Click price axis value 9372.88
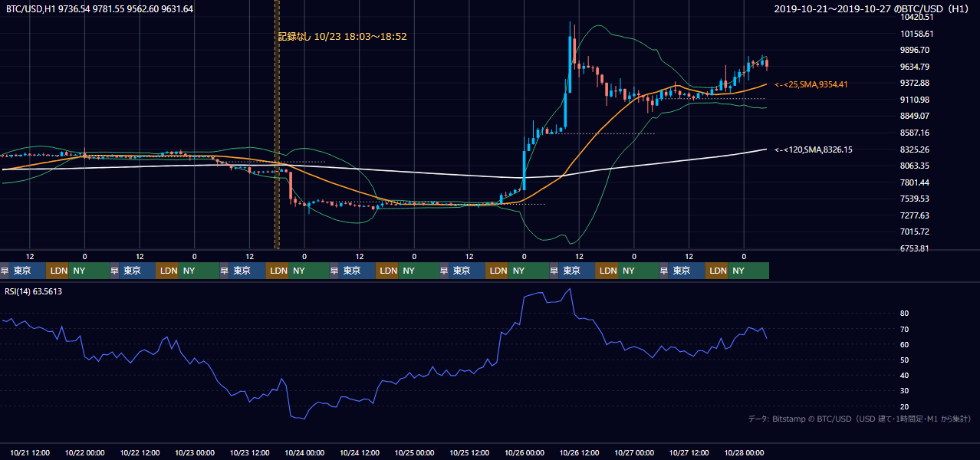The height and width of the screenshot is (460, 980). (x=915, y=83)
